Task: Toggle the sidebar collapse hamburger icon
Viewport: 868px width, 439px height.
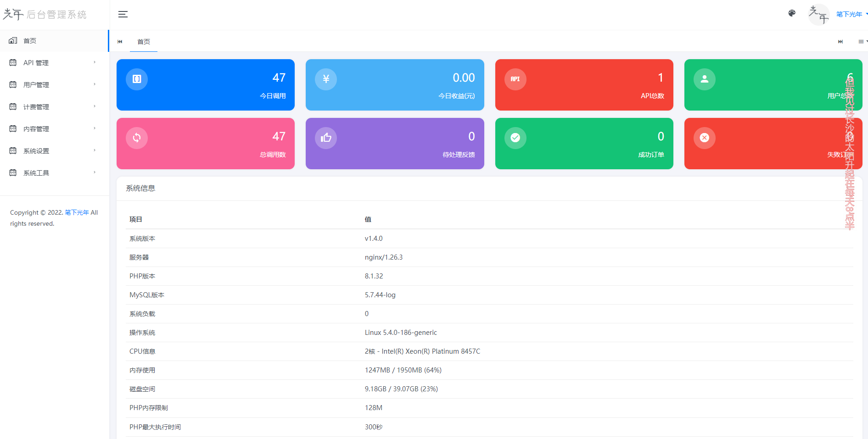Action: pos(123,15)
